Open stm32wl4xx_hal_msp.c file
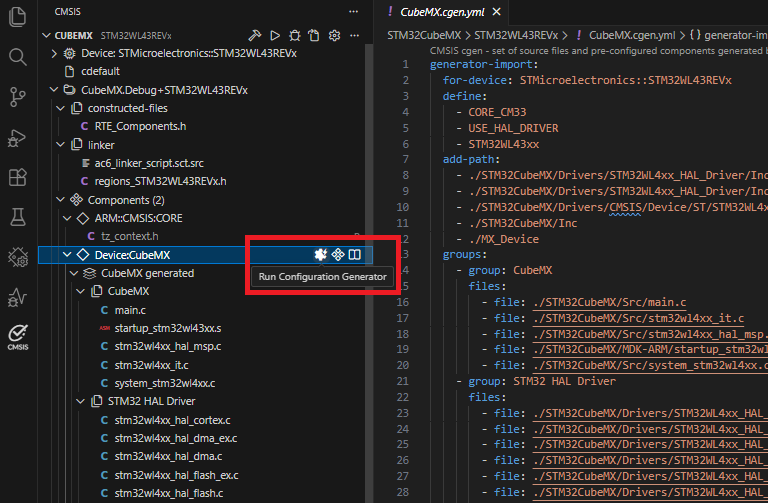 (168, 346)
